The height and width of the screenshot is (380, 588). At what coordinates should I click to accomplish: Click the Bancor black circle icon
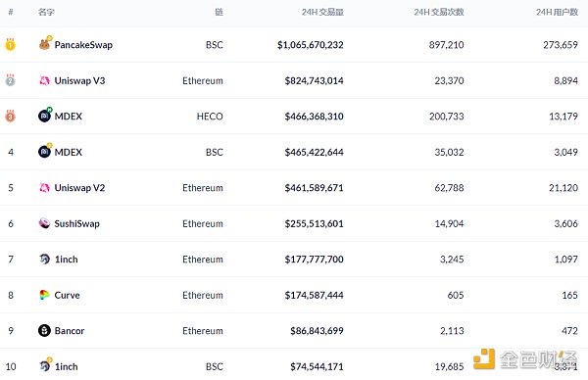[x=45, y=330]
